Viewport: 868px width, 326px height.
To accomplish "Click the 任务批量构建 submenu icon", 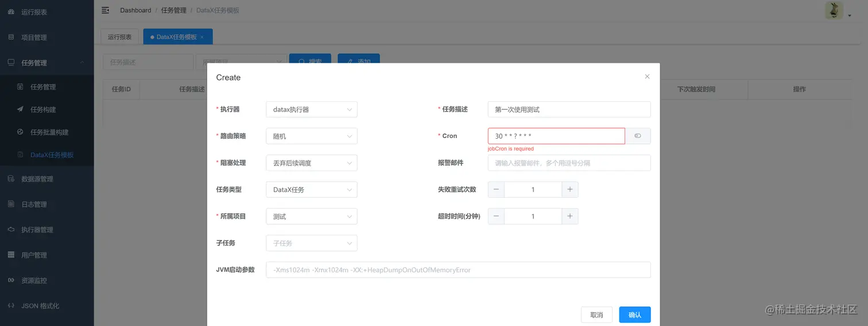I will click(20, 132).
